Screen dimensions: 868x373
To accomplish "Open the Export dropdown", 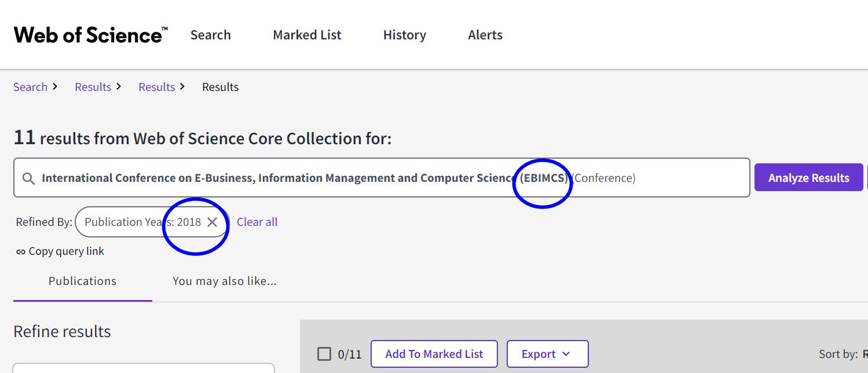I will pyautogui.click(x=547, y=354).
